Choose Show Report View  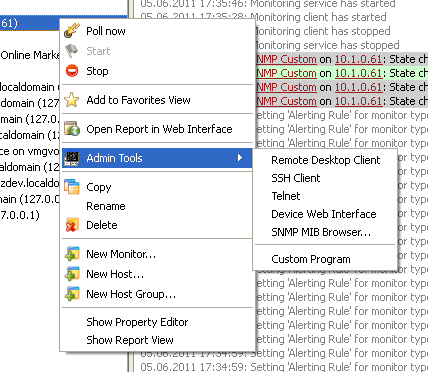pyautogui.click(x=157, y=340)
